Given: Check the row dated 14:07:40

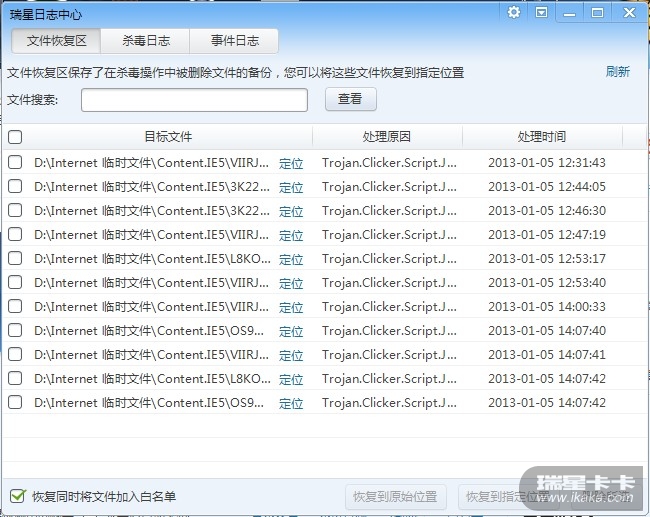Looking at the screenshot, I should click(x=15, y=330).
